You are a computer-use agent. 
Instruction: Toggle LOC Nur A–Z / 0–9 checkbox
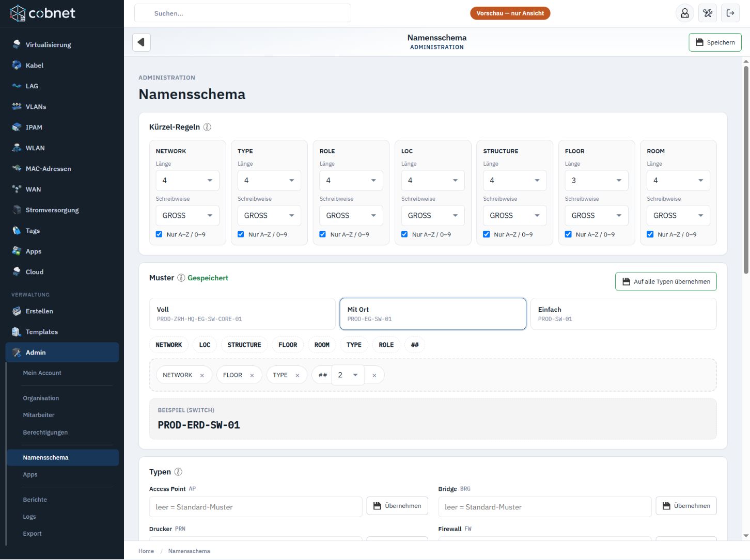coord(404,234)
